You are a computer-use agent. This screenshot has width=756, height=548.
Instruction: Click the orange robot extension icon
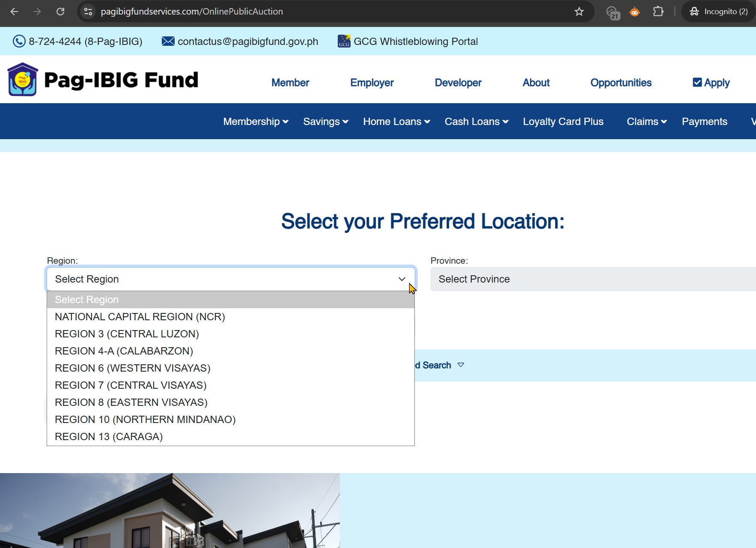(635, 12)
